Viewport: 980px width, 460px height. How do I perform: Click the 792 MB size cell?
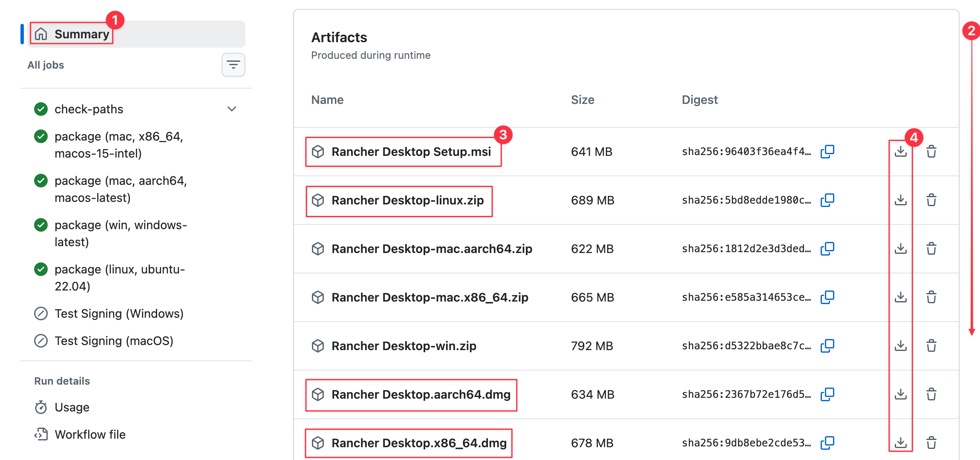tap(592, 346)
